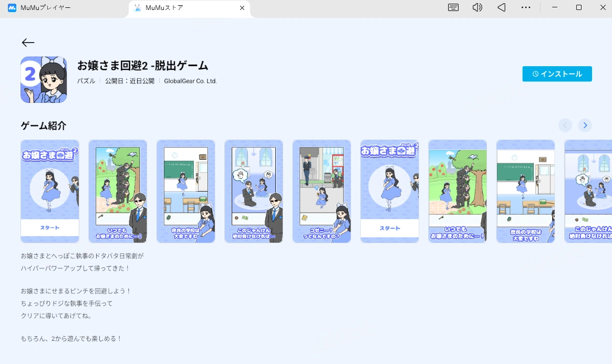Open the keyboard mapping icon in title bar
The height and width of the screenshot is (364, 612).
pyautogui.click(x=453, y=7)
